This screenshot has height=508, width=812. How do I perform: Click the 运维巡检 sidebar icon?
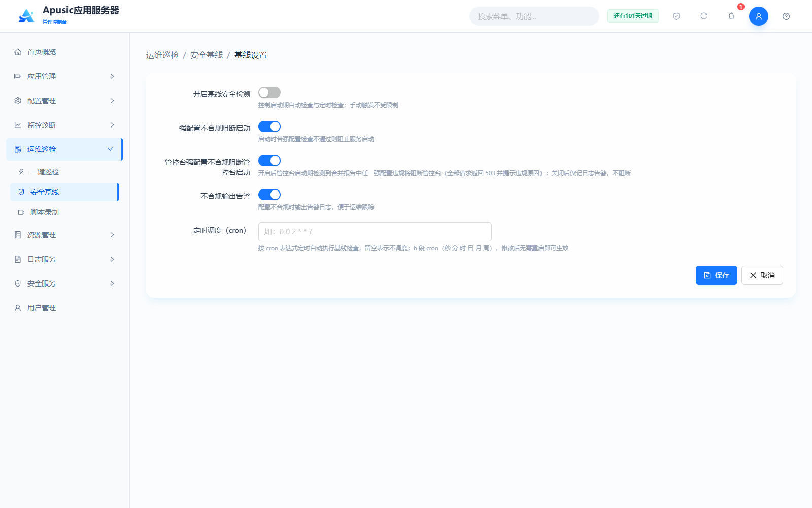[18, 149]
